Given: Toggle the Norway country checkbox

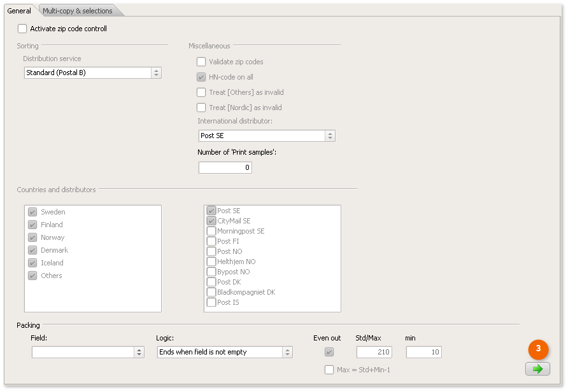Looking at the screenshot, I should [32, 237].
